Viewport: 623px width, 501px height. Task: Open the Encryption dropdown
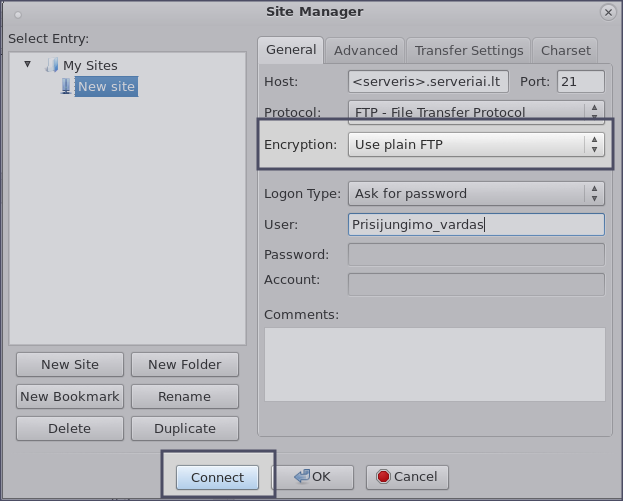tap(476, 145)
